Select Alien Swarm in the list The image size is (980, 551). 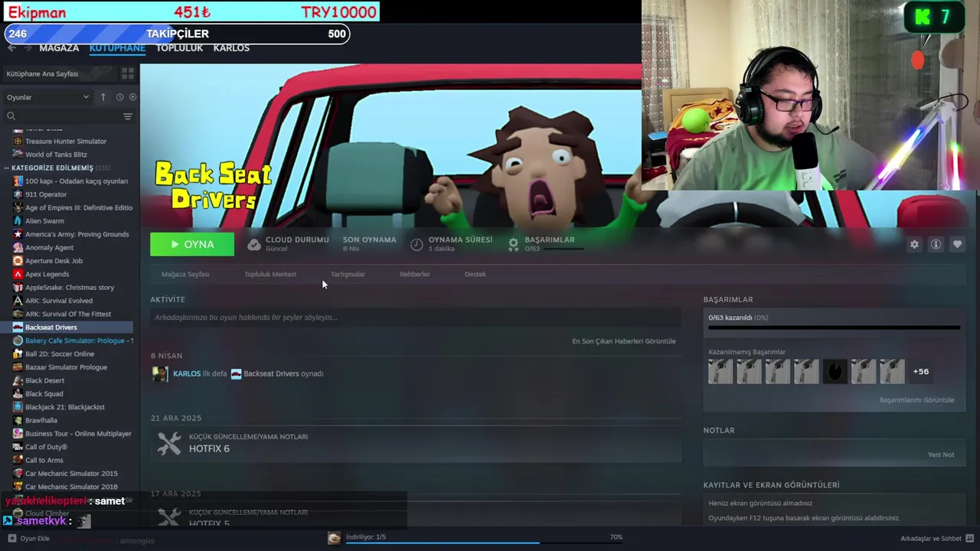click(44, 221)
